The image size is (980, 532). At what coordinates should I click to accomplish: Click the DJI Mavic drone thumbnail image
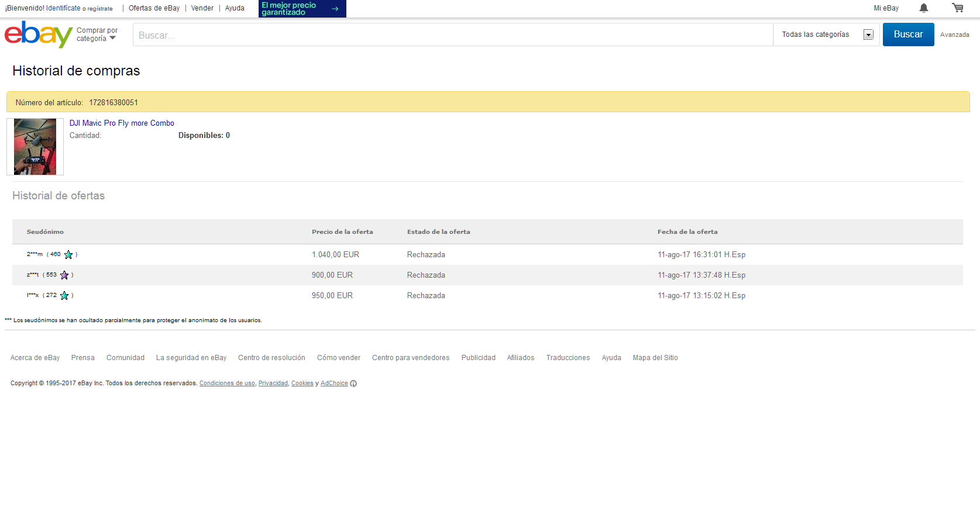[35, 147]
